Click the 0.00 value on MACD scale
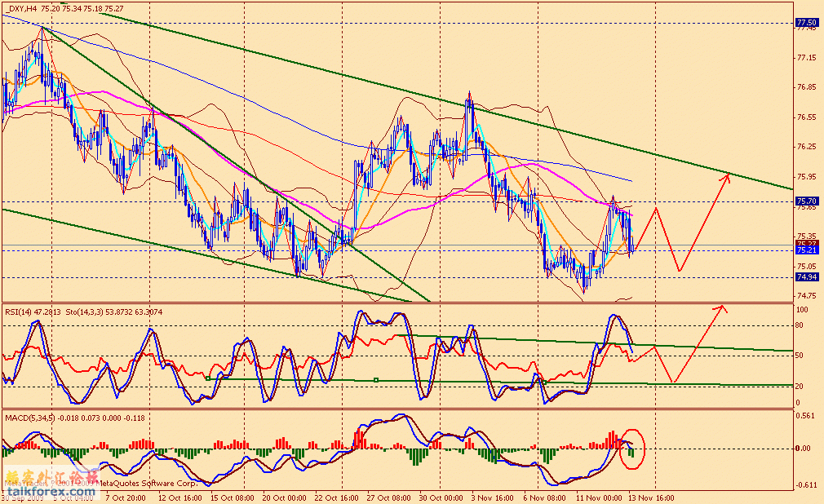 803,449
